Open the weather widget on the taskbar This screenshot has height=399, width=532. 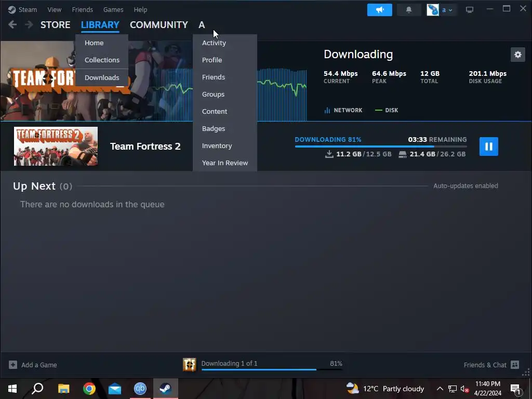[385, 389]
